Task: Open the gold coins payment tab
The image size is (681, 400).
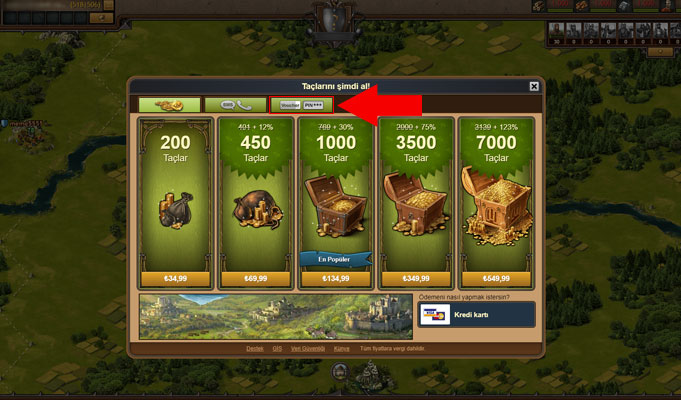Action: (x=170, y=105)
